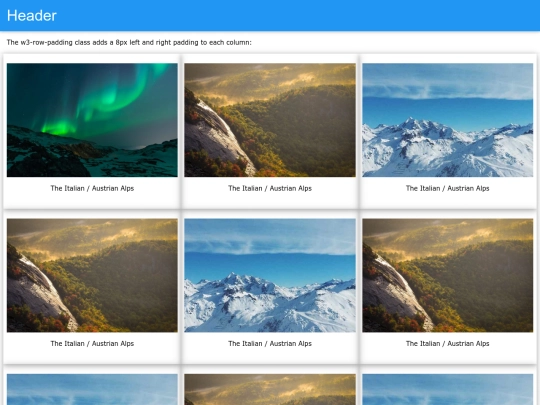
Task: Select the forest photo in the second row, last column
Action: [447, 275]
